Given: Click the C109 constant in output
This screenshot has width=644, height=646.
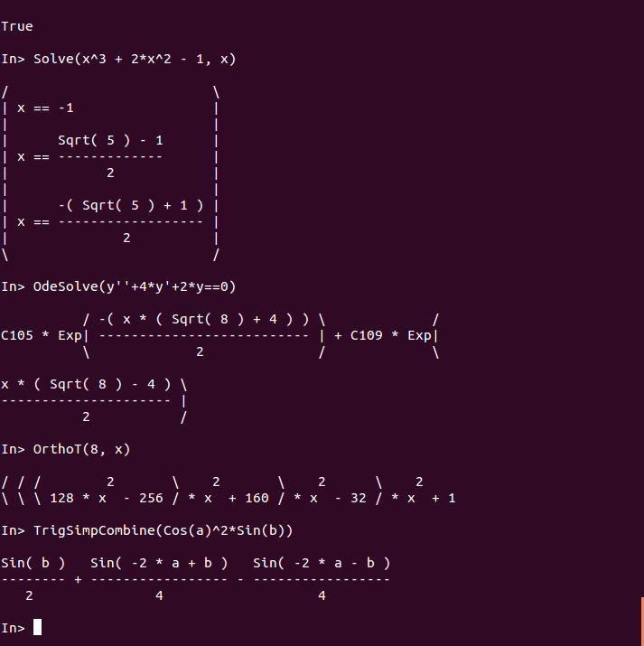Looking at the screenshot, I should [366, 335].
